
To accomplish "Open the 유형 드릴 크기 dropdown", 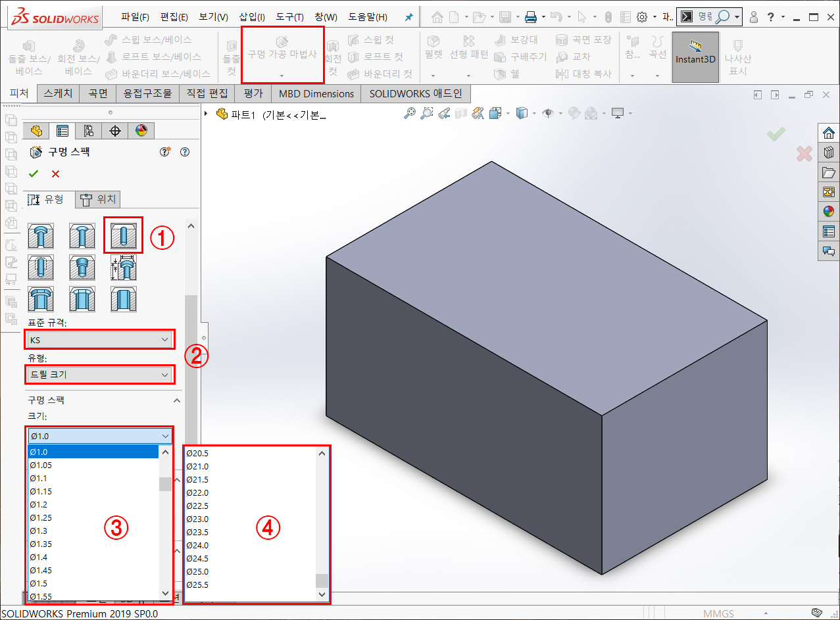I will pos(99,375).
